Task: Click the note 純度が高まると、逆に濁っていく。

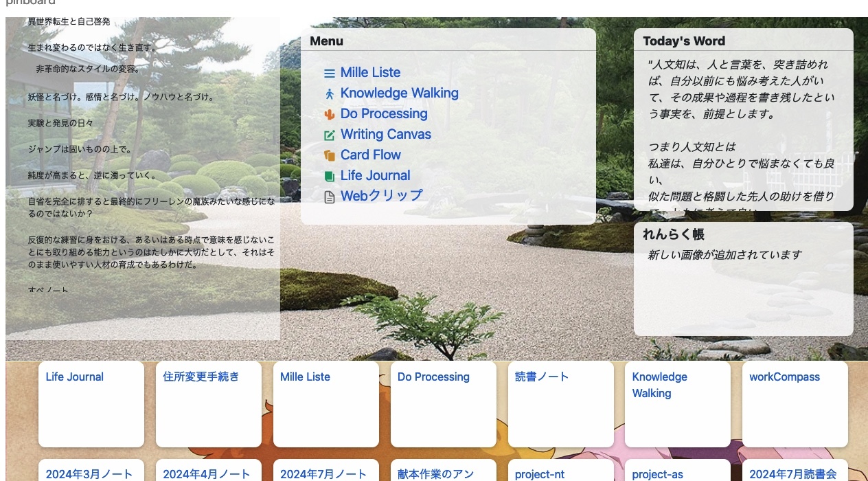Action: pyautogui.click(x=92, y=175)
